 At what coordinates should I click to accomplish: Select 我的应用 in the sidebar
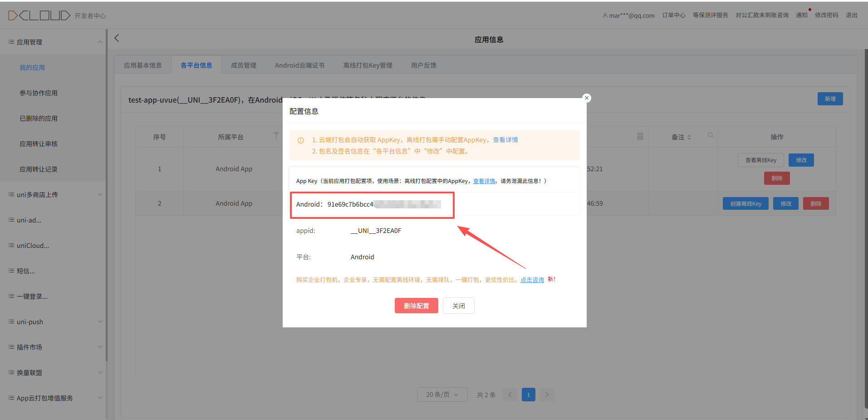pyautogui.click(x=32, y=68)
